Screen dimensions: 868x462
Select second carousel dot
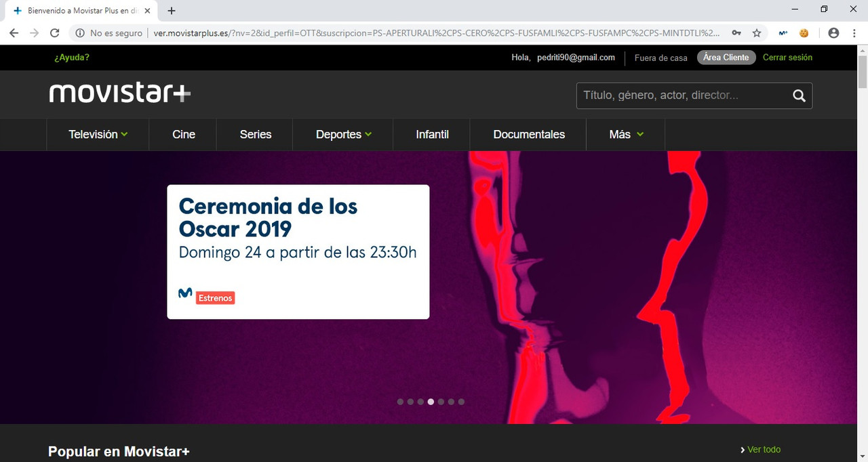(410, 402)
